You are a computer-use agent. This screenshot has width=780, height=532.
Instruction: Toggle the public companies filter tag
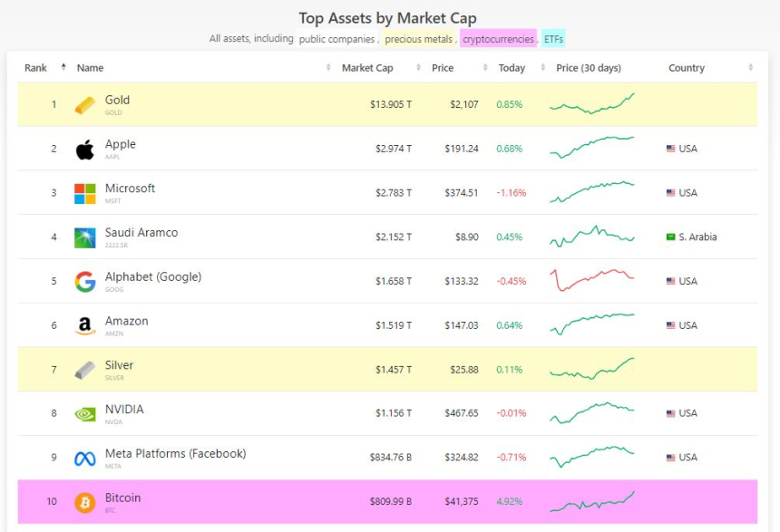point(337,39)
